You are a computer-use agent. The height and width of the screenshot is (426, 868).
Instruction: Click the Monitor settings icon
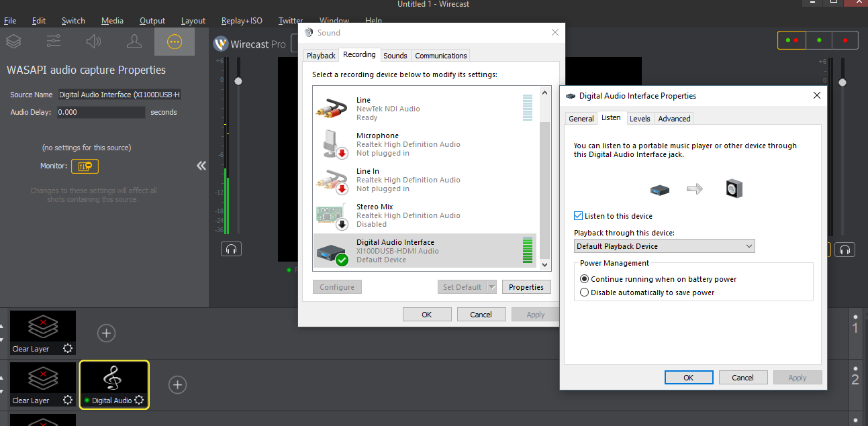tap(85, 166)
